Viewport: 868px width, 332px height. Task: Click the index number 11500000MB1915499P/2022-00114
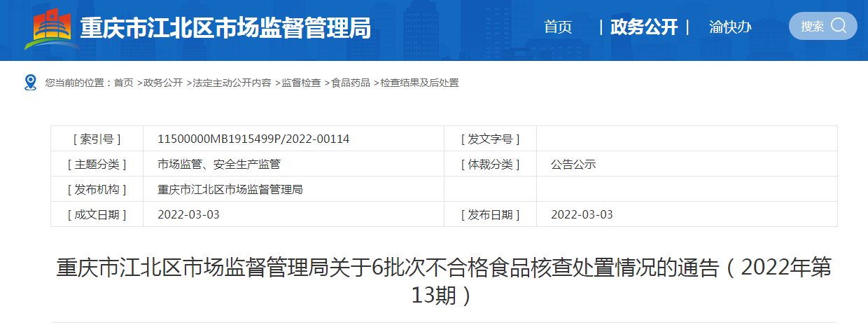[x=253, y=139]
